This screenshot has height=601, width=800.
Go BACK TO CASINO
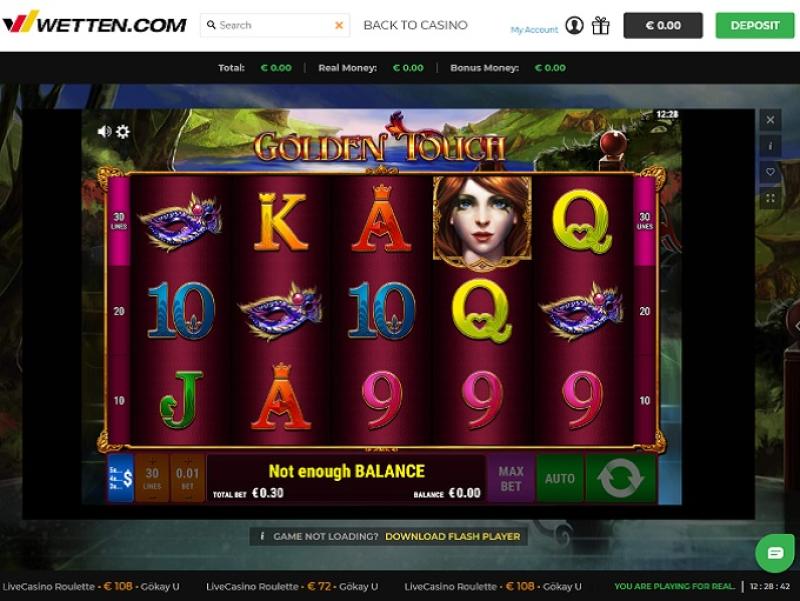coord(415,25)
